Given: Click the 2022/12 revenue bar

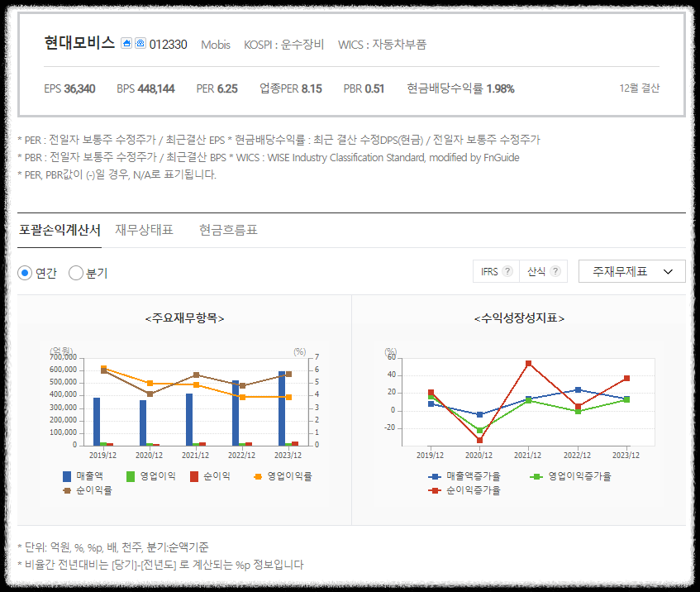Looking at the screenshot, I should 236,413.
